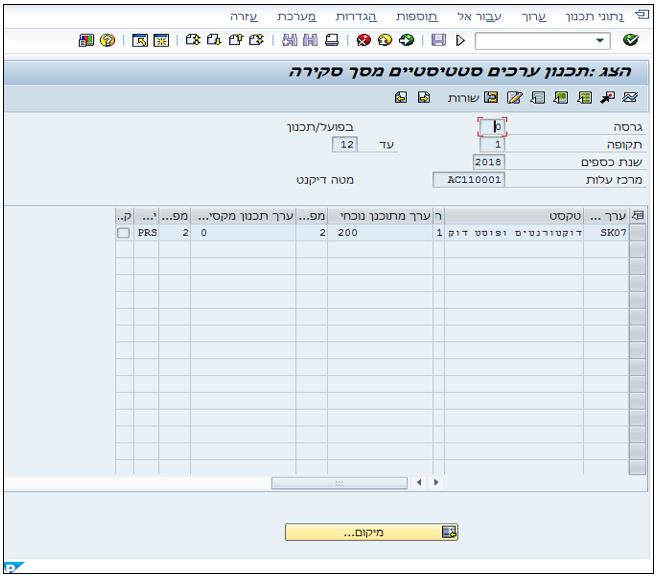Screen dimensions: 658x578
Task: Click the yellow Exit arrow icon
Action: 385,40
